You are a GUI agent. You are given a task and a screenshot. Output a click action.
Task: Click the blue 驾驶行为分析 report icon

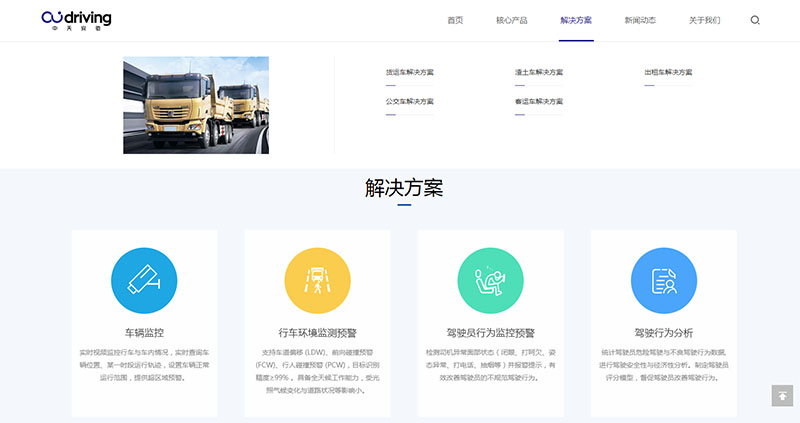tap(663, 282)
